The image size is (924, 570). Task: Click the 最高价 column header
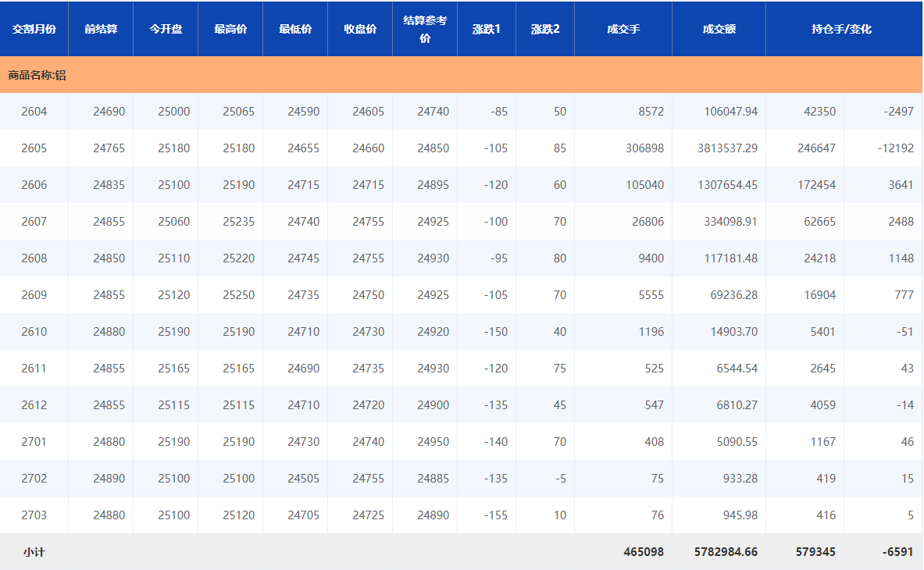pos(230,29)
